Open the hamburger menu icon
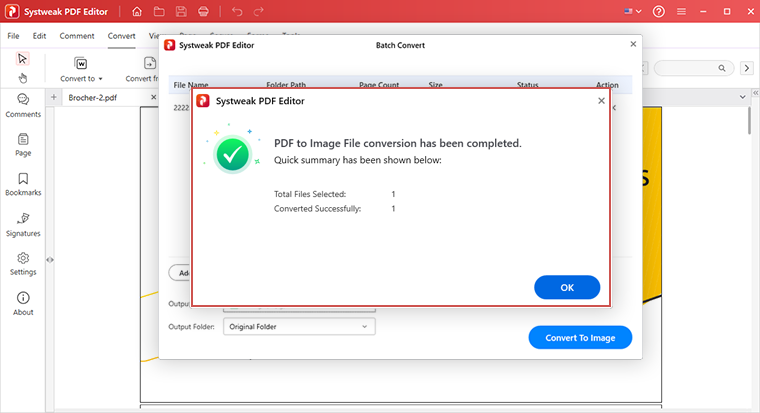The image size is (760, 413). tap(681, 12)
